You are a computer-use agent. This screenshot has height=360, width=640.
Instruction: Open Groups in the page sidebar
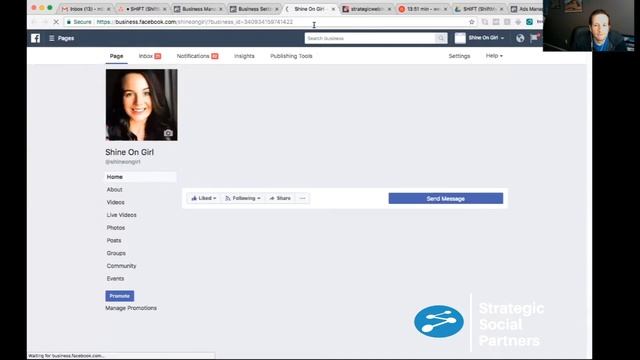(x=116, y=253)
